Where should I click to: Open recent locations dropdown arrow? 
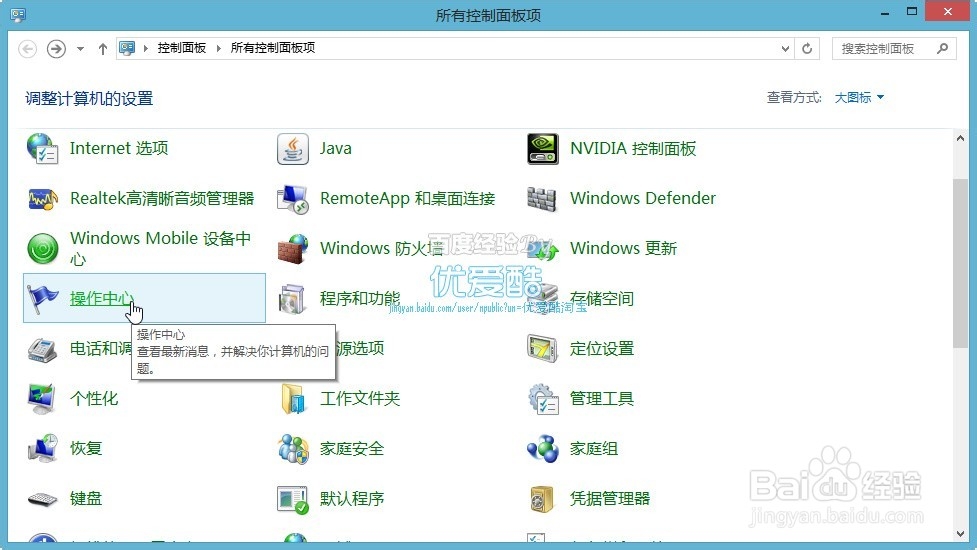80,49
